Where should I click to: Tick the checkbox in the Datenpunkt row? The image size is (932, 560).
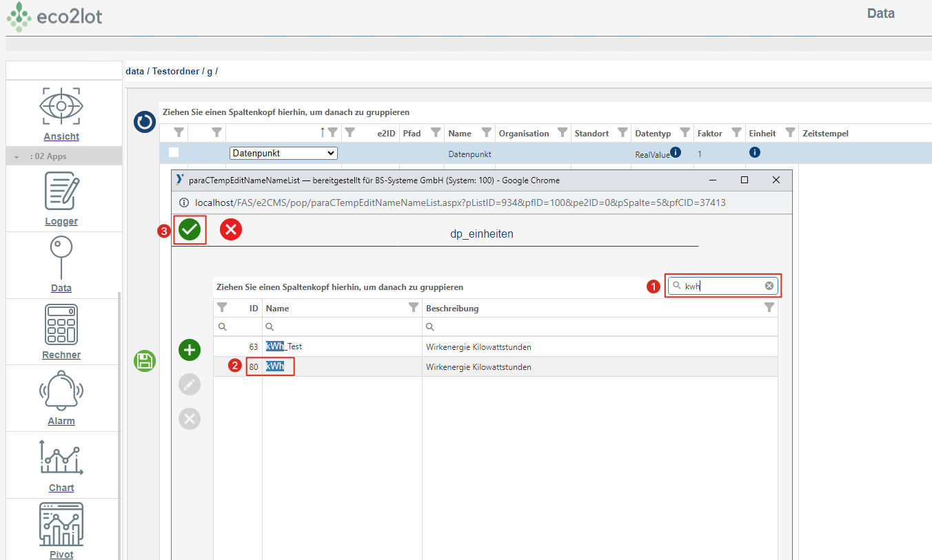(174, 153)
